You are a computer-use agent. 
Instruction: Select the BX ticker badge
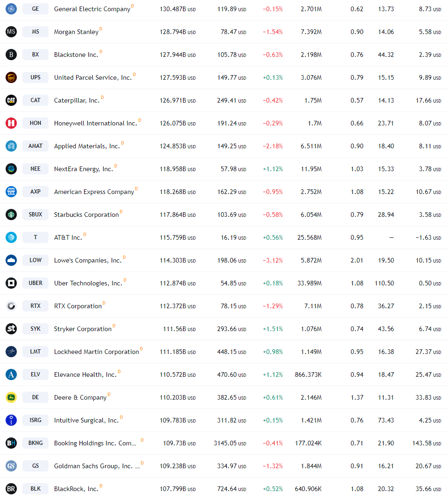pos(35,55)
